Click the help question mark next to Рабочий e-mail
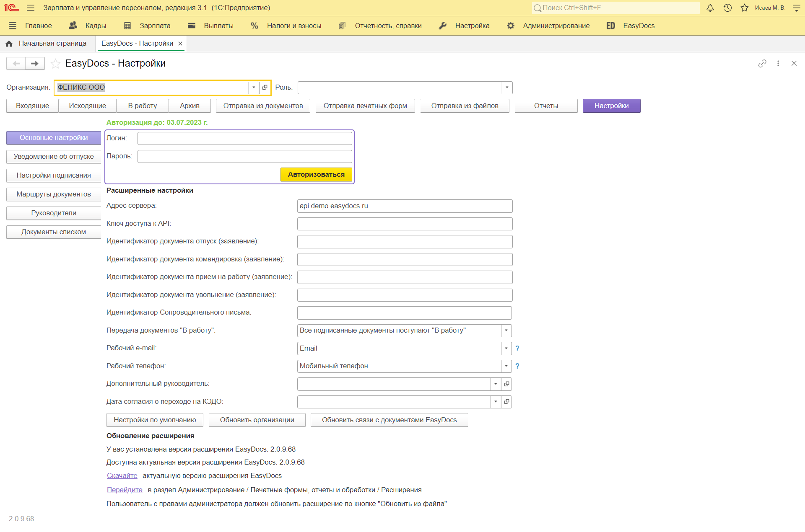The height and width of the screenshot is (532, 805). click(517, 348)
